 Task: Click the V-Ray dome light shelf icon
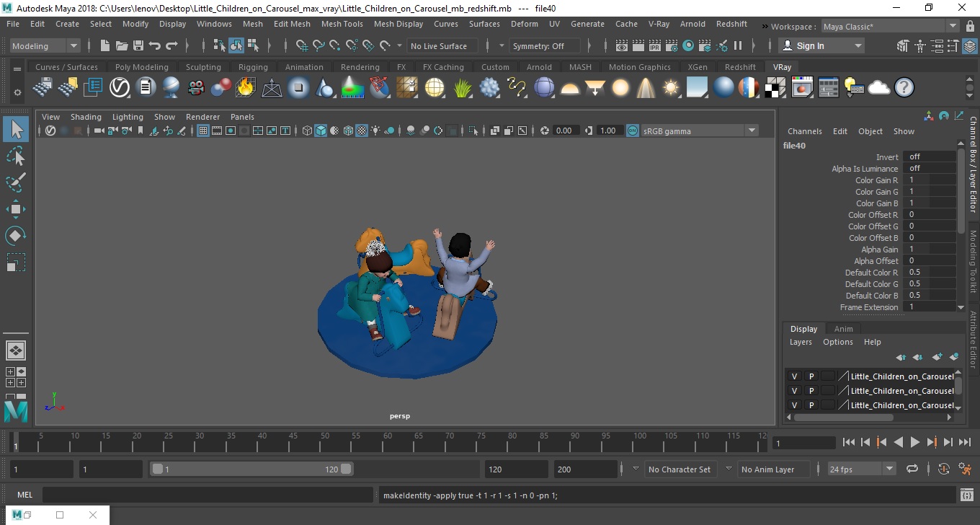pos(570,88)
